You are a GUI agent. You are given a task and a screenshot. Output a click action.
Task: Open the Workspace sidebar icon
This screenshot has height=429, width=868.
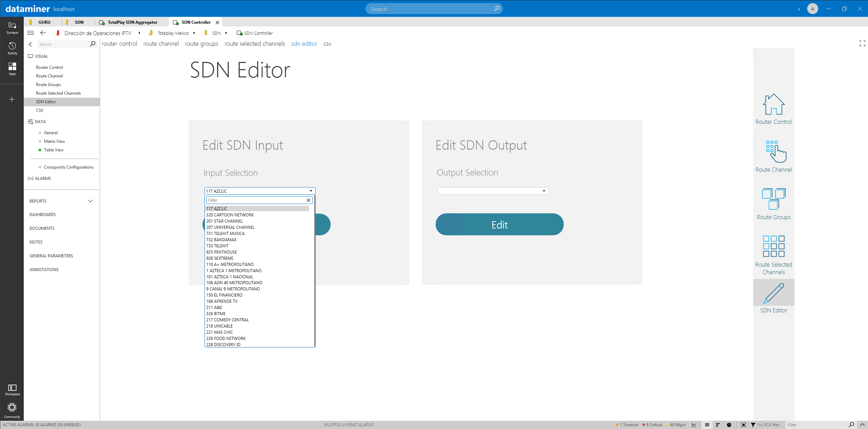click(12, 390)
